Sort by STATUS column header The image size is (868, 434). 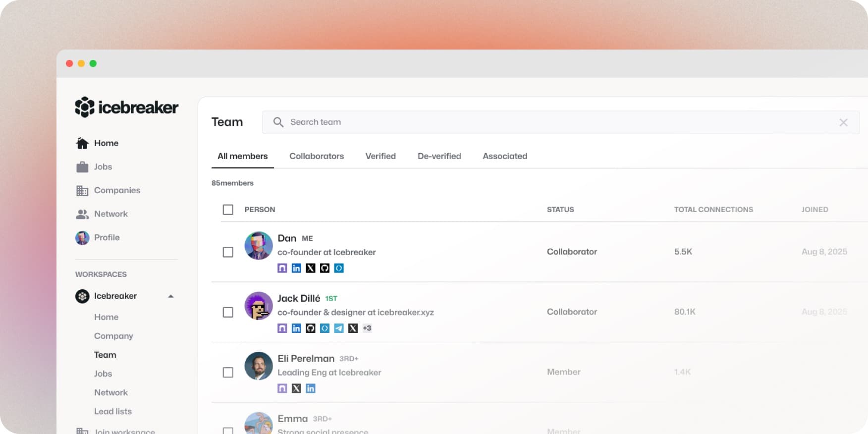click(560, 210)
